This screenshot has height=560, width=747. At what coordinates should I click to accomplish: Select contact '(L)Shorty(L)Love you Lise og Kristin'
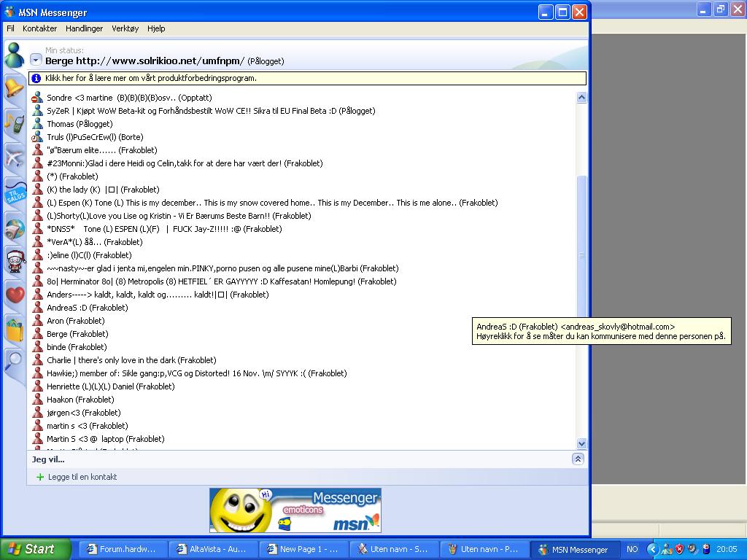pos(179,216)
